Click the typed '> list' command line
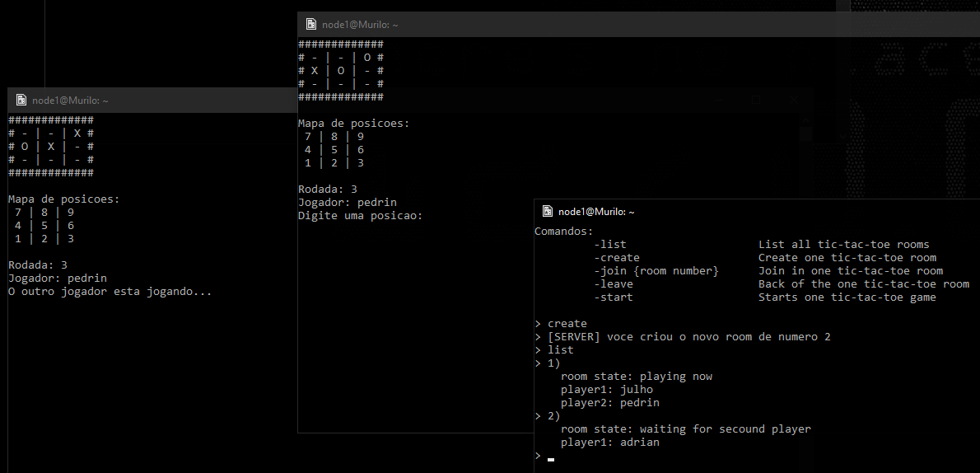Screen dimensions: 980x473 point(553,349)
